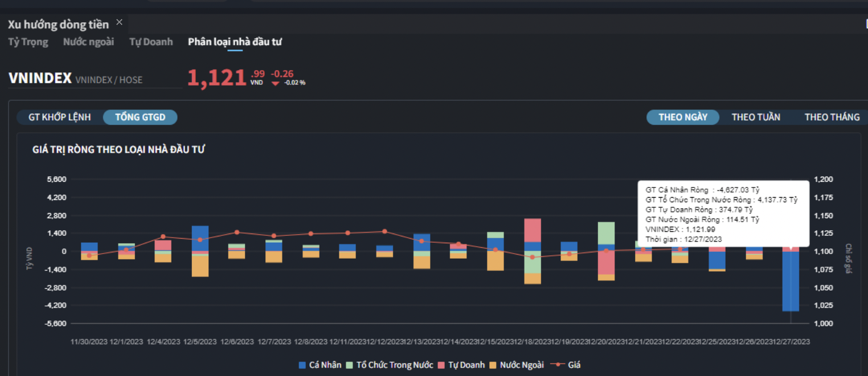
Task: Select the Tự Doanh tab at top
Action: (x=151, y=42)
